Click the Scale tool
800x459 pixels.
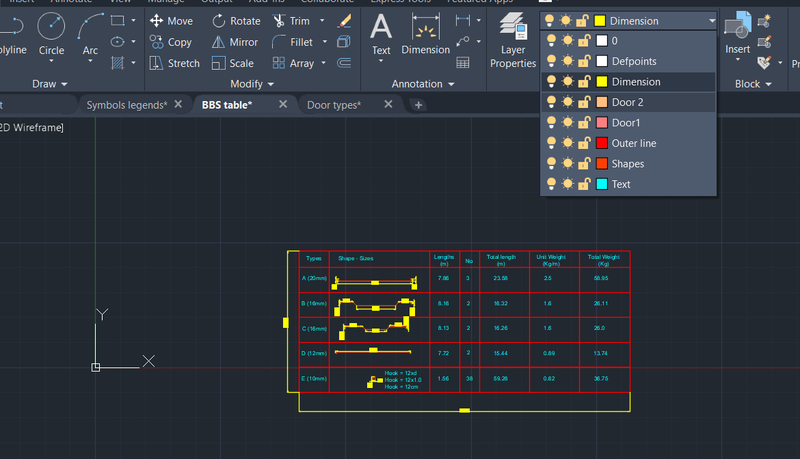(233, 63)
